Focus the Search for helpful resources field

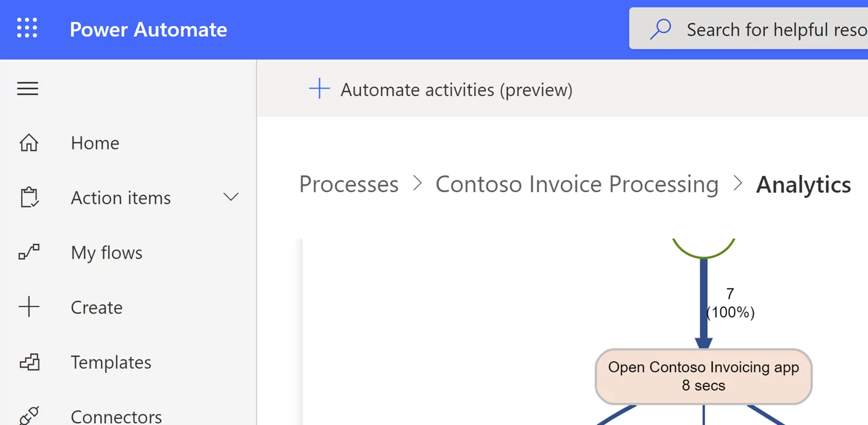coord(748,28)
